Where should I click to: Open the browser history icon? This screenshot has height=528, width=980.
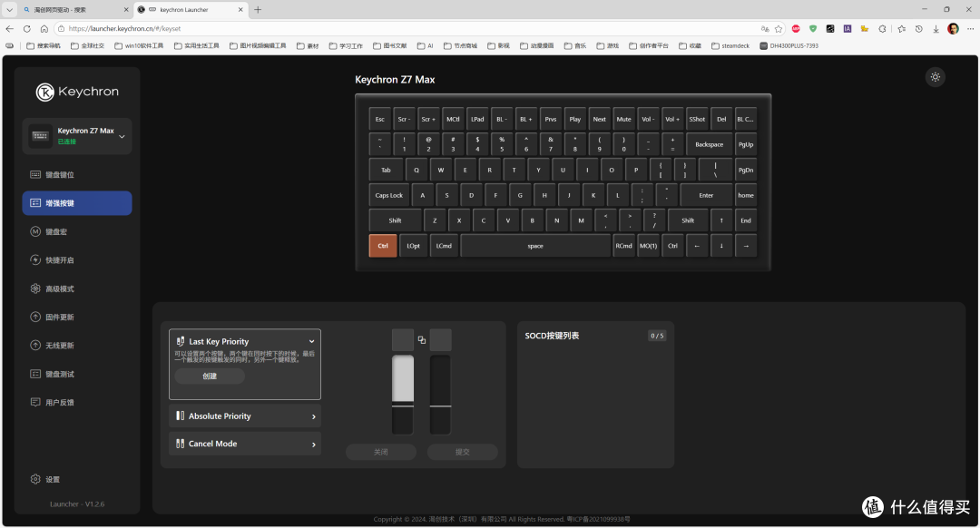pos(918,29)
